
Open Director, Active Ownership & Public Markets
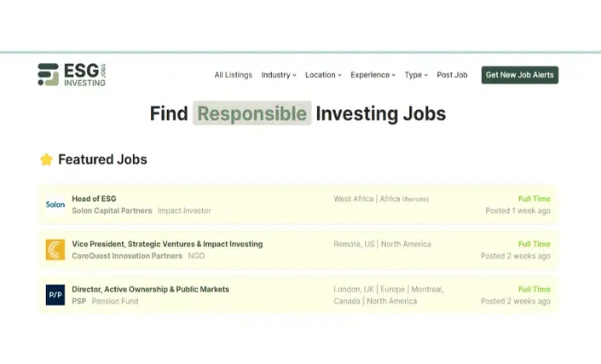pyautogui.click(x=150, y=289)
